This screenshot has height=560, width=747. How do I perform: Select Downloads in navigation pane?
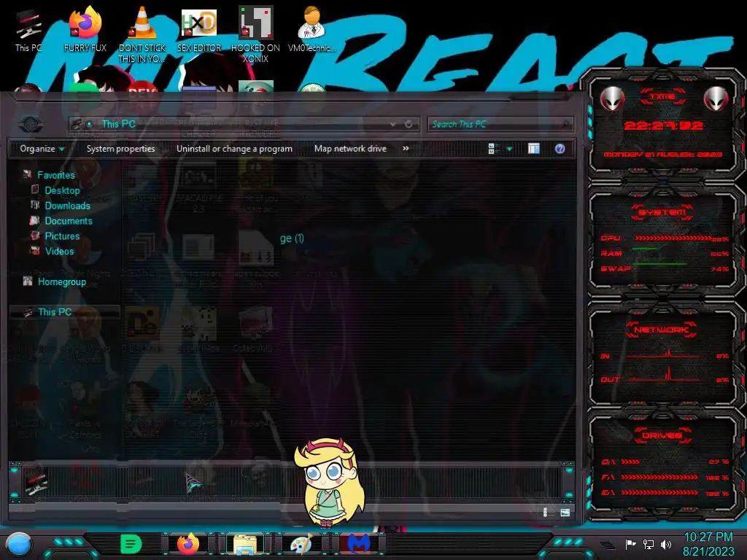point(67,206)
